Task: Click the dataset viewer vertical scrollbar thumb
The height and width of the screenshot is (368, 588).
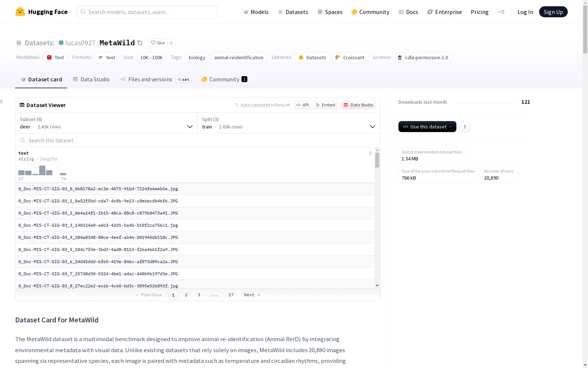Action: tap(377, 160)
